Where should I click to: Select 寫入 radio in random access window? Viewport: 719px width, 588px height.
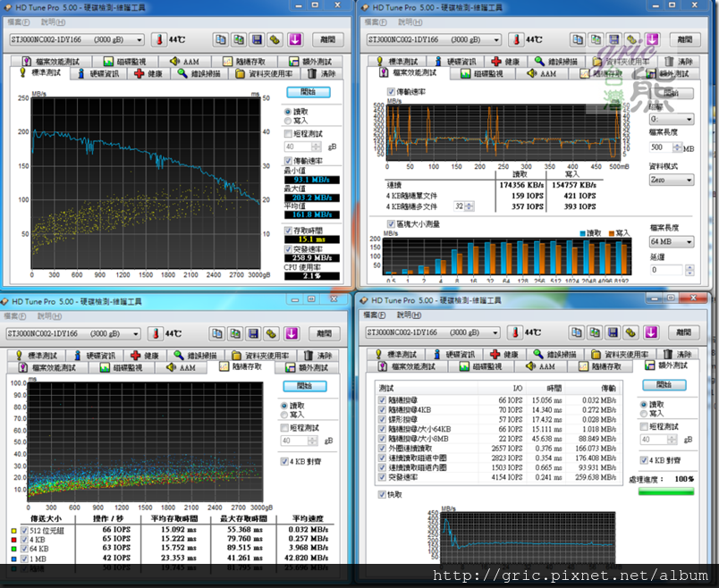[284, 415]
